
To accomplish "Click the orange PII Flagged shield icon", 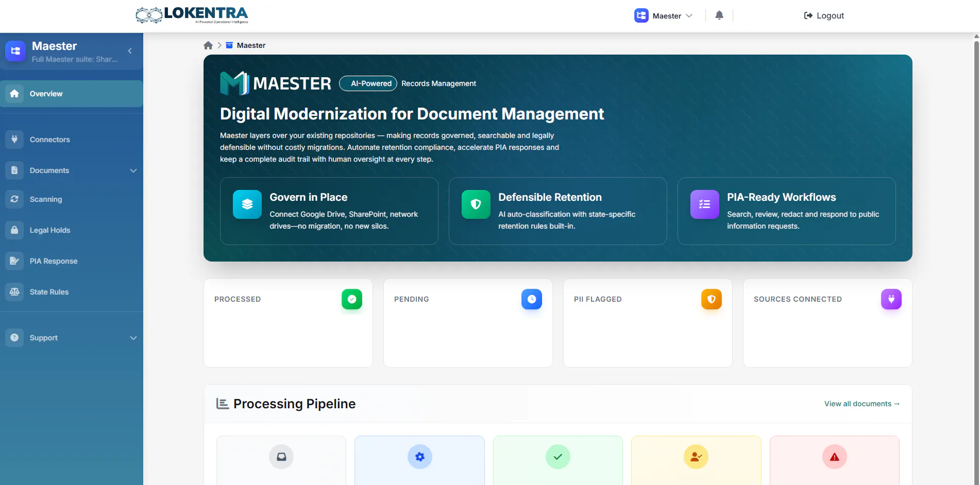I will 712,299.
